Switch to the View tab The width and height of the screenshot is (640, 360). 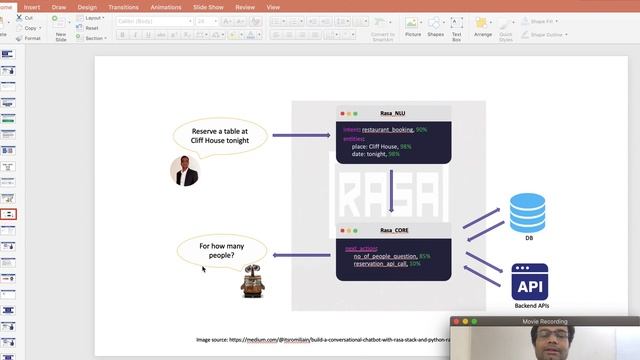(273, 7)
